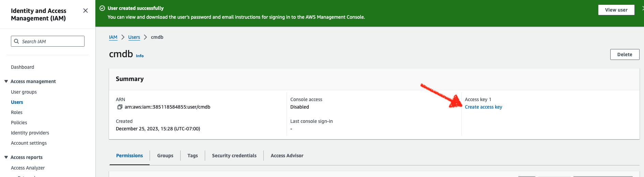
Task: Switch to the Groups tab
Action: pyautogui.click(x=165, y=156)
